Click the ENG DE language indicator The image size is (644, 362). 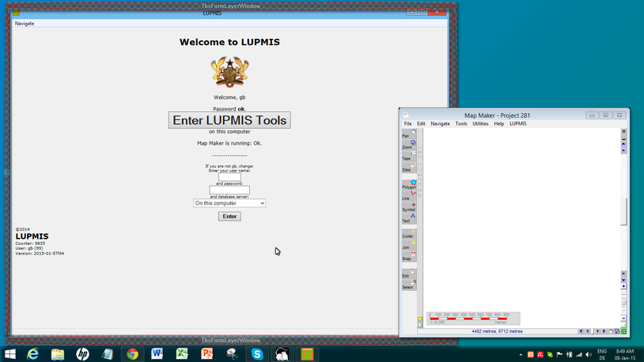click(602, 355)
